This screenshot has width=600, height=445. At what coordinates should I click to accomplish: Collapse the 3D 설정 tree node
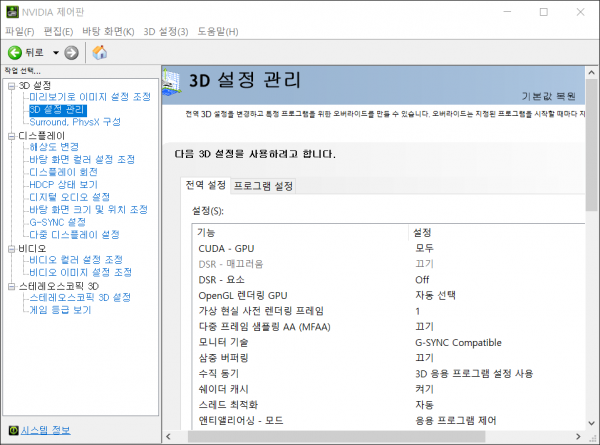pyautogui.click(x=12, y=86)
